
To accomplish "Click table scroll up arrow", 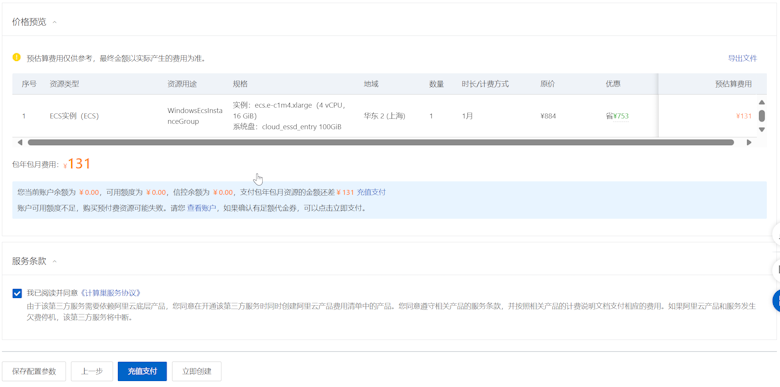I will pyautogui.click(x=761, y=102).
